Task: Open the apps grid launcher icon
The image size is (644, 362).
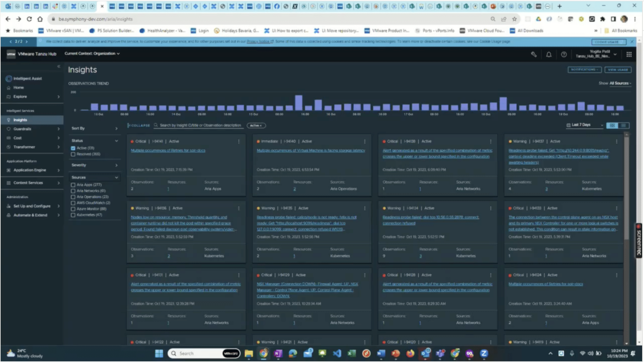Action: coord(629,55)
